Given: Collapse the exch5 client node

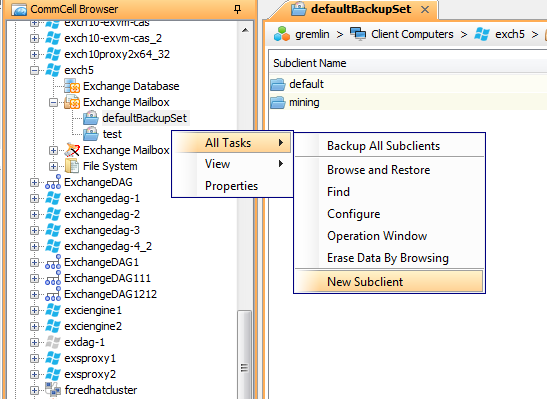Looking at the screenshot, I should click(34, 70).
